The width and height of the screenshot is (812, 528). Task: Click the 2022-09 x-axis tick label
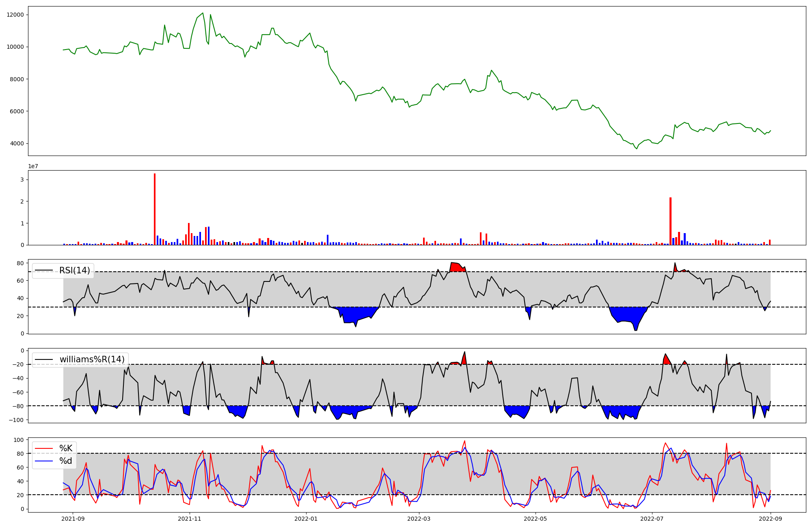770,519
